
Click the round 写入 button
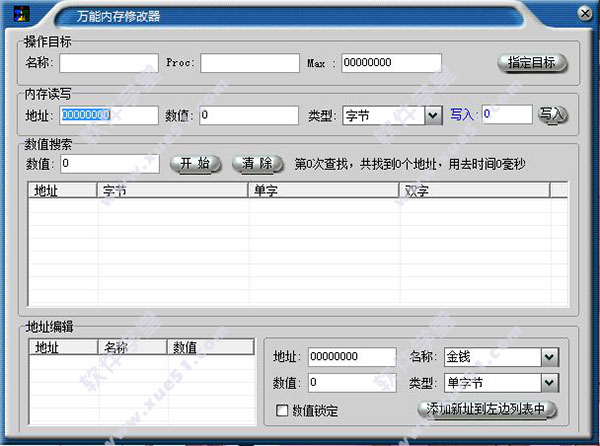click(552, 114)
